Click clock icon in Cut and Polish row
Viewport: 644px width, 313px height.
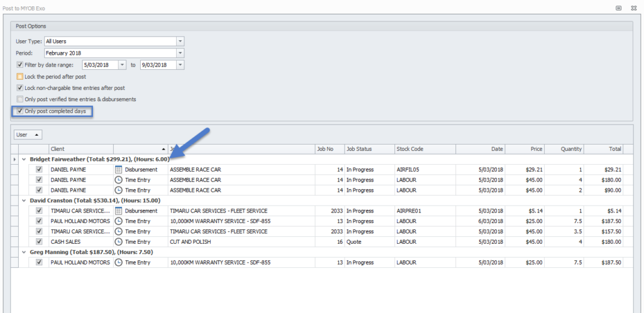(118, 241)
